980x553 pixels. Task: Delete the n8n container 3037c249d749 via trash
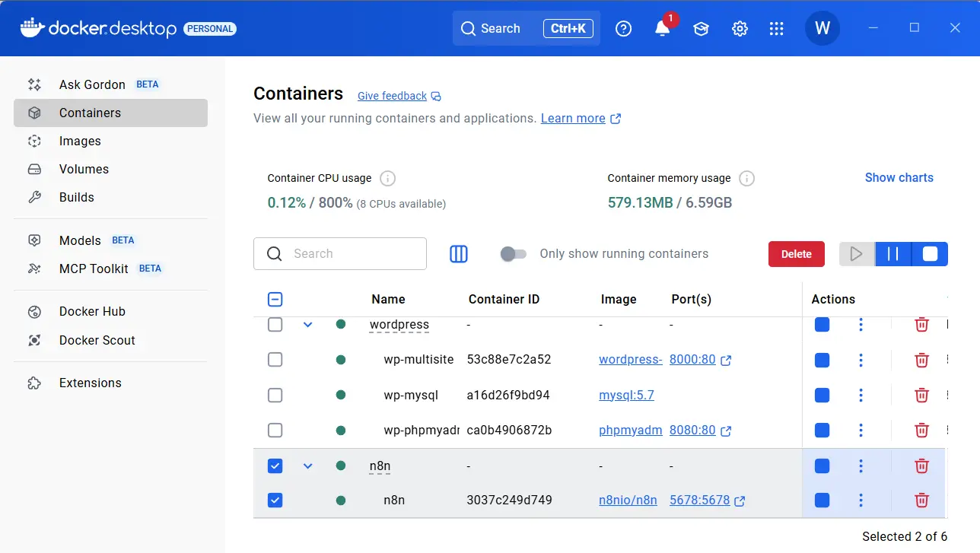click(921, 501)
